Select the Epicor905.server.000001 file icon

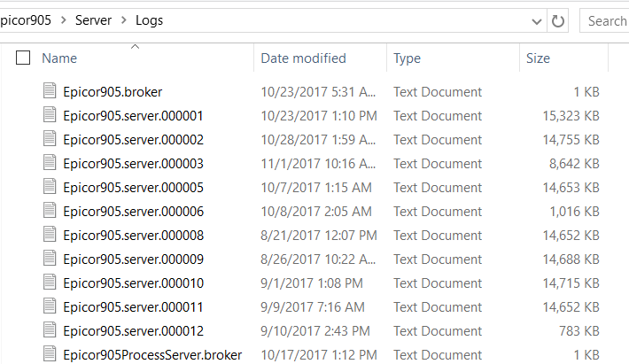coord(50,114)
